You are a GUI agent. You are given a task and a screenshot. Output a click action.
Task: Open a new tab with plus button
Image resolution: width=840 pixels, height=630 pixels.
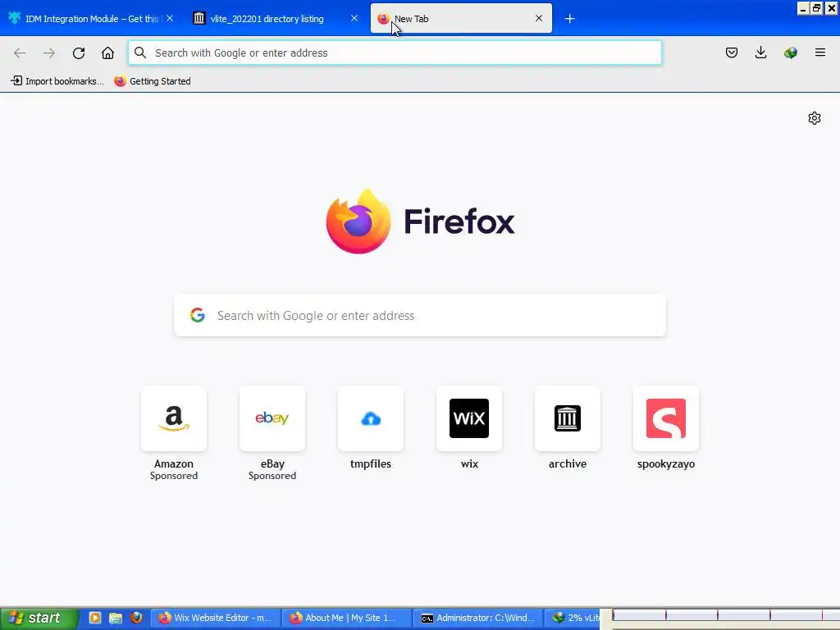tap(569, 19)
